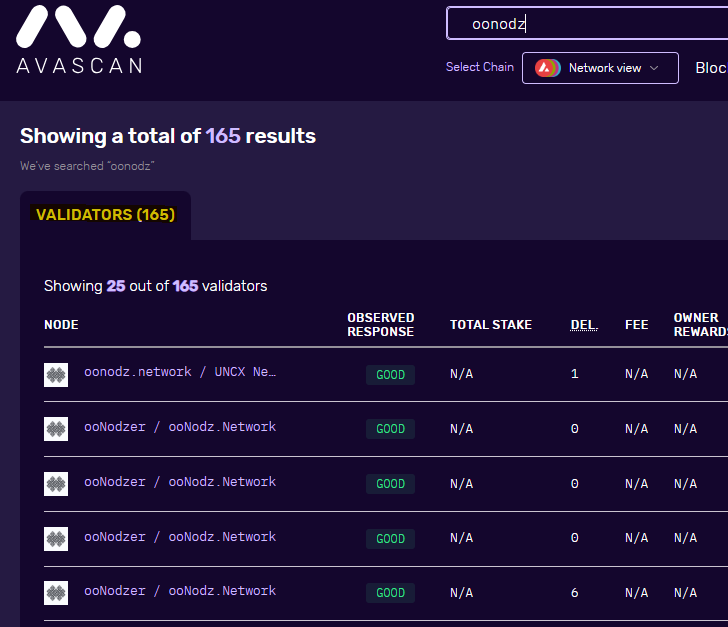Click TOTAL STAKE N/A in UNCX row
Image resolution: width=728 pixels, height=627 pixels.
[462, 374]
